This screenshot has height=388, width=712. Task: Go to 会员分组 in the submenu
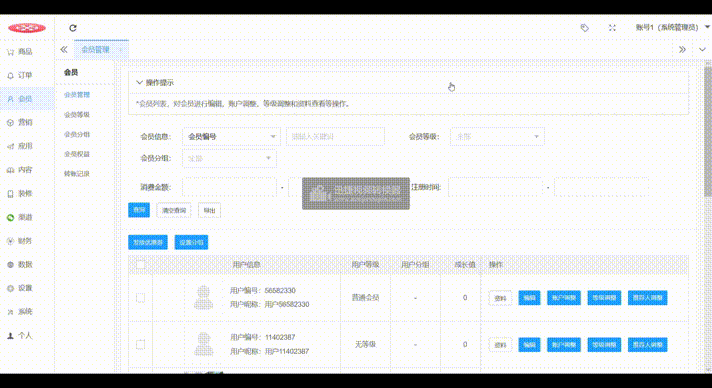click(77, 134)
